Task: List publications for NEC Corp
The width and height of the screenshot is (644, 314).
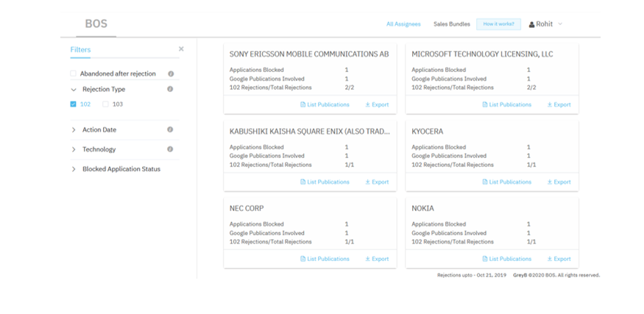Action: tap(325, 259)
